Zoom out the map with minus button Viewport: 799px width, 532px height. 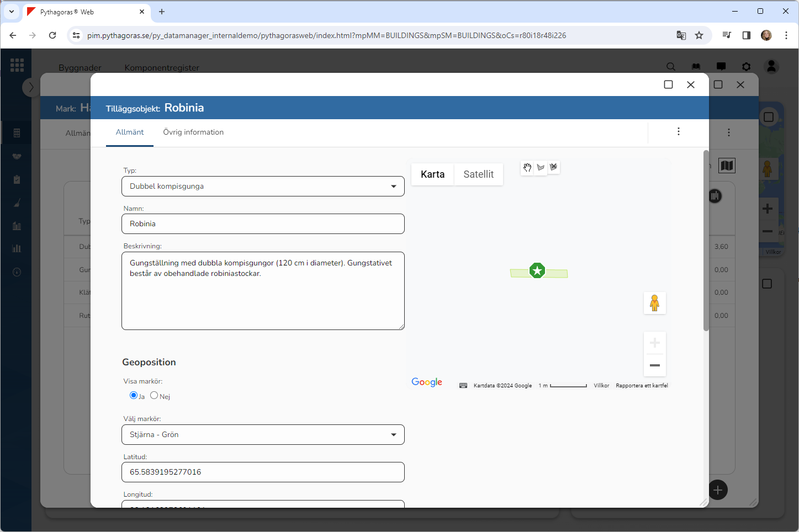(x=654, y=365)
